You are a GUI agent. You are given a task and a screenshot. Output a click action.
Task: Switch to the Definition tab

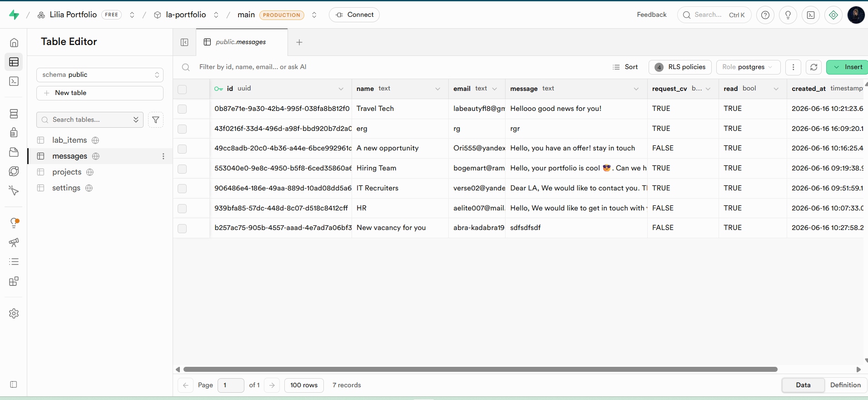[845, 385]
